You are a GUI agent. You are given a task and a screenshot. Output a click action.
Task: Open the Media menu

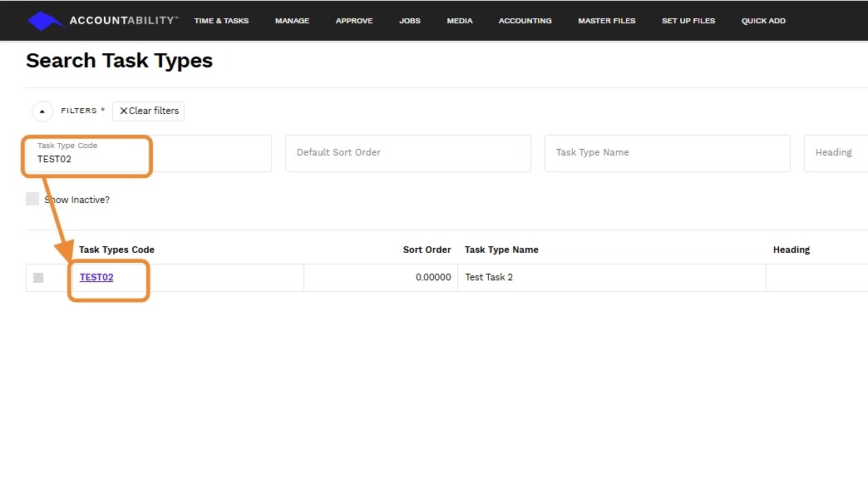tap(460, 21)
